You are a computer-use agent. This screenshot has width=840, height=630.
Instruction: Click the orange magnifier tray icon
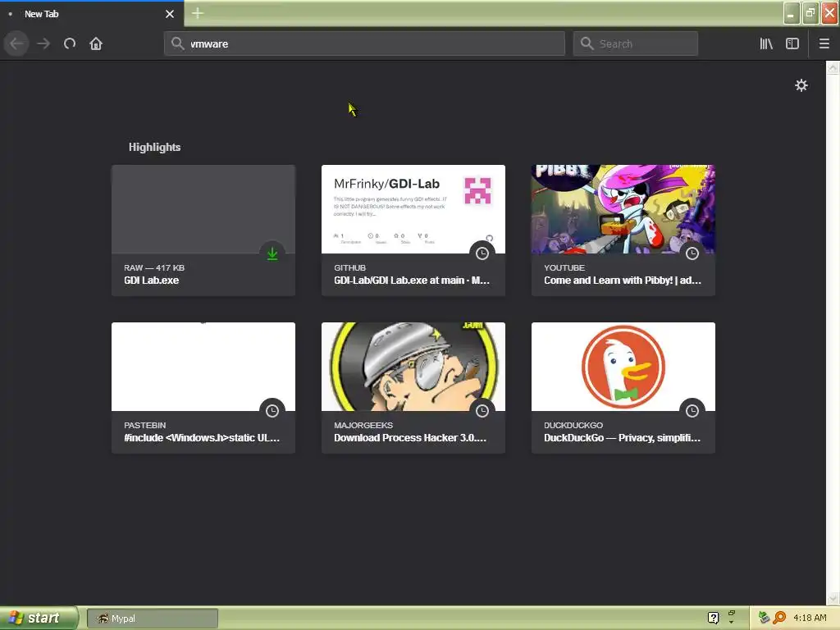point(779,618)
